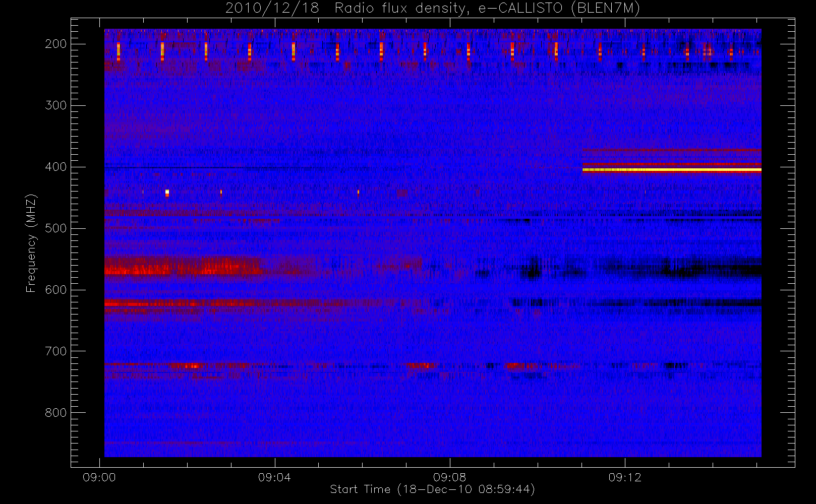Click the 500 frequency tick label

pyautogui.click(x=56, y=228)
